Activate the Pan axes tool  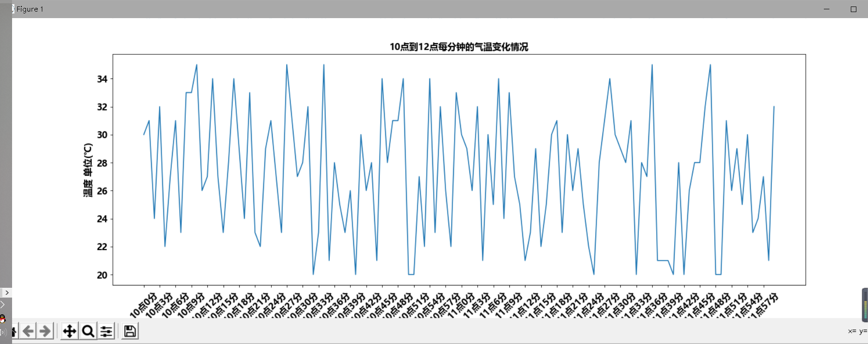click(70, 331)
